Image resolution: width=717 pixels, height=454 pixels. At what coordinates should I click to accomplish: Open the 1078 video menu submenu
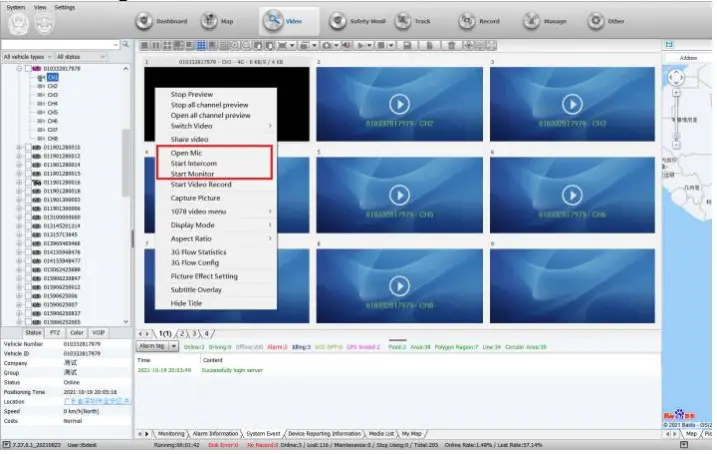tap(216, 211)
